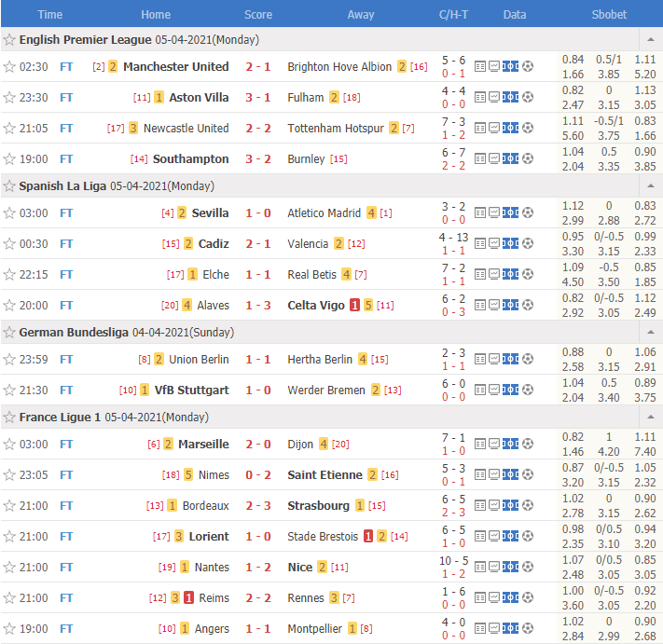Click the 3 - 2 score for Southampton match
663x644 pixels.
pos(258,158)
